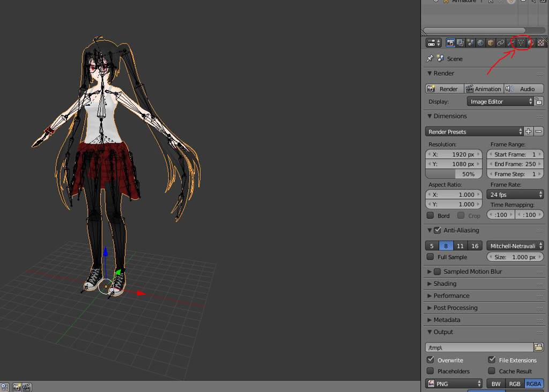Click the Object Constraints chain link icon

click(x=501, y=42)
